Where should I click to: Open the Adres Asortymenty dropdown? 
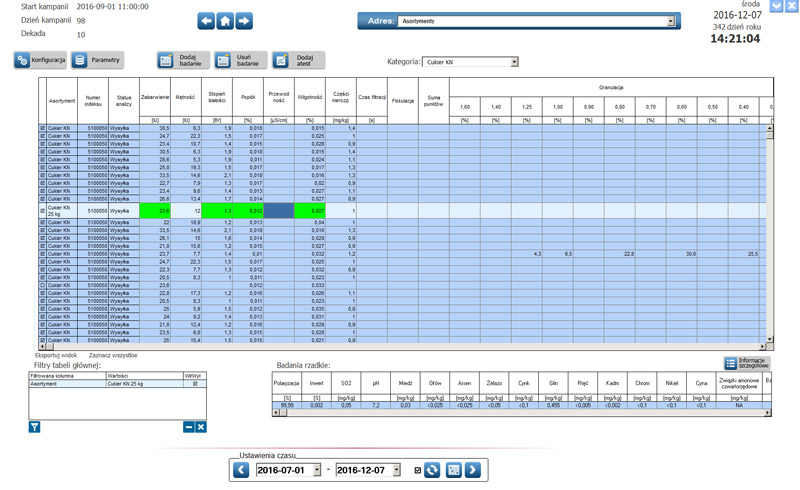671,21
